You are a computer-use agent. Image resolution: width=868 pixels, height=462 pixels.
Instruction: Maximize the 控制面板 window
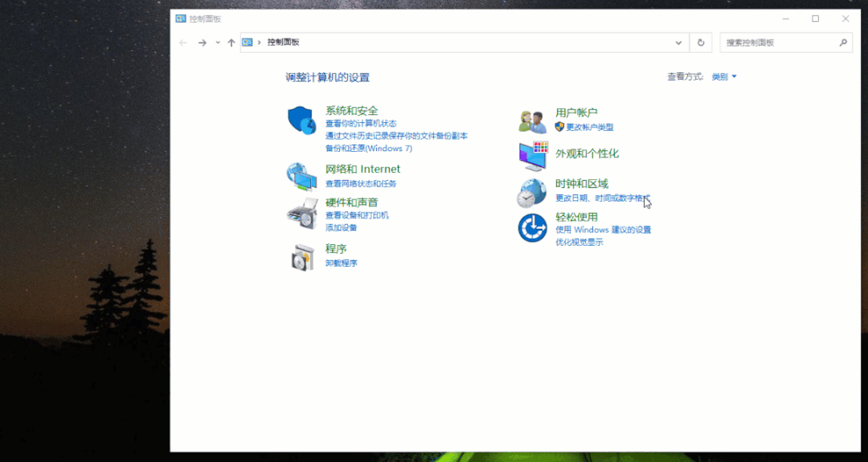click(816, 18)
